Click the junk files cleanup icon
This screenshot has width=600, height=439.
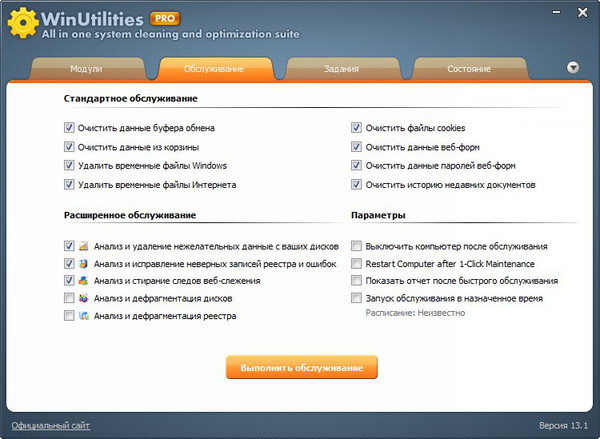83,246
